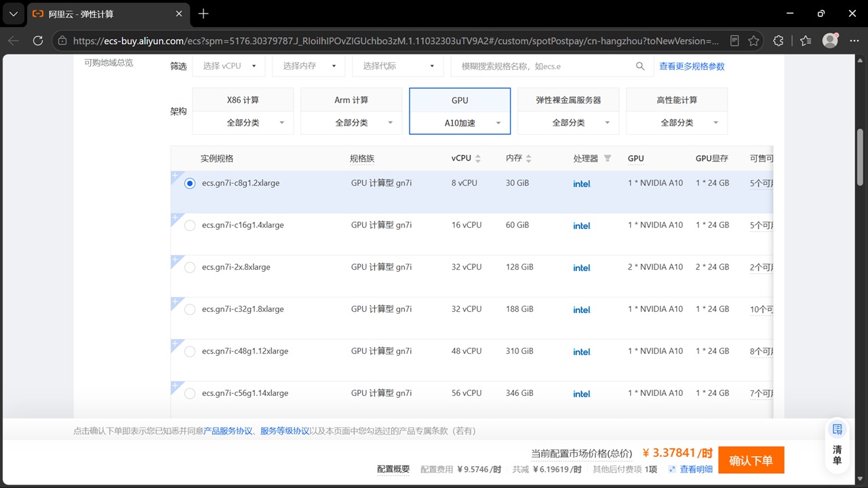Click the 配置概要 label in the footer
The image size is (868, 488).
[x=393, y=469]
